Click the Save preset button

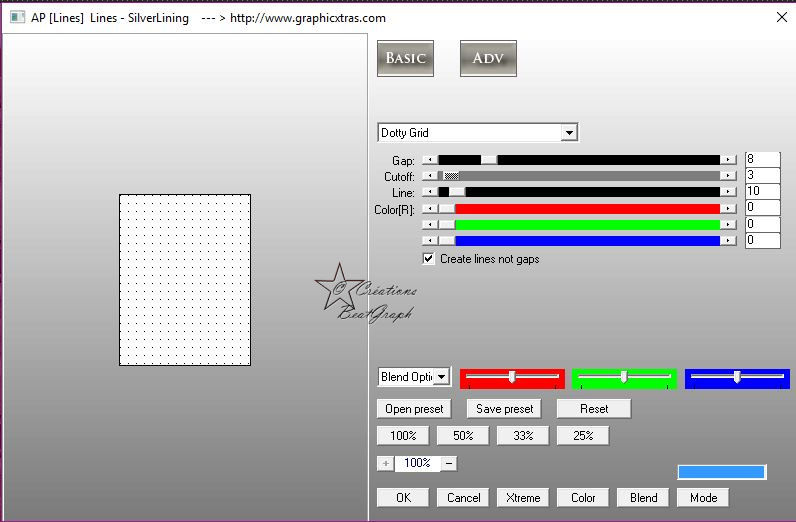click(504, 409)
